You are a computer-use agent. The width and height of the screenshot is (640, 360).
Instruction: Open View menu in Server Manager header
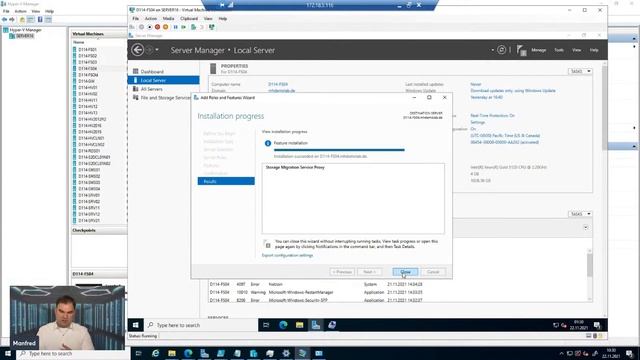[x=576, y=50]
